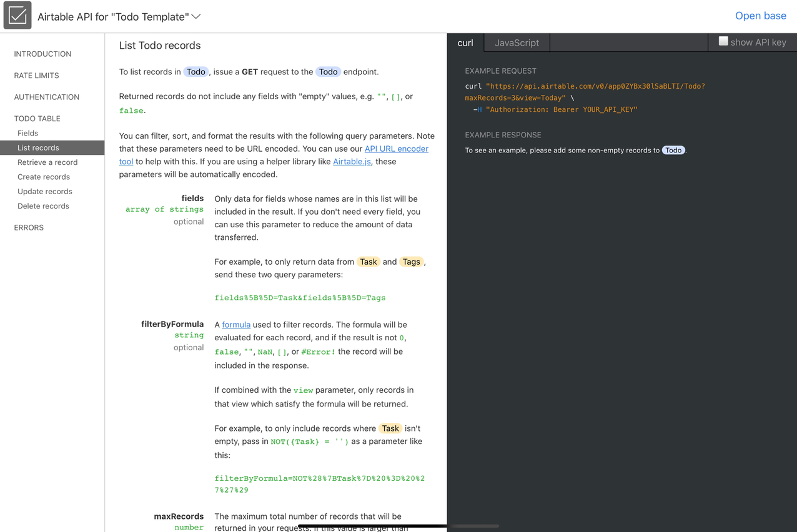
Task: Click the Open base link
Action: pos(760,16)
